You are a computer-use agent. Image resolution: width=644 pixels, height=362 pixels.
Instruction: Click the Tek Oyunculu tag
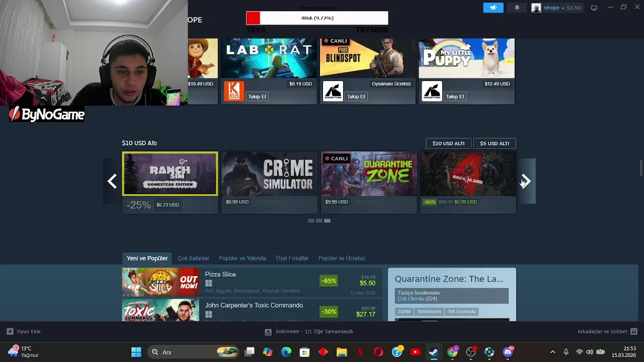point(461,312)
